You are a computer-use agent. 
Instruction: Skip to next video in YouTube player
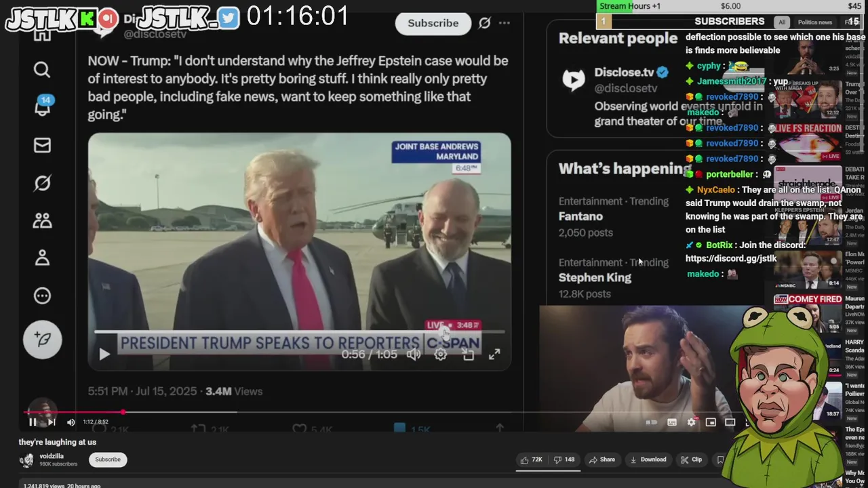coord(52,422)
